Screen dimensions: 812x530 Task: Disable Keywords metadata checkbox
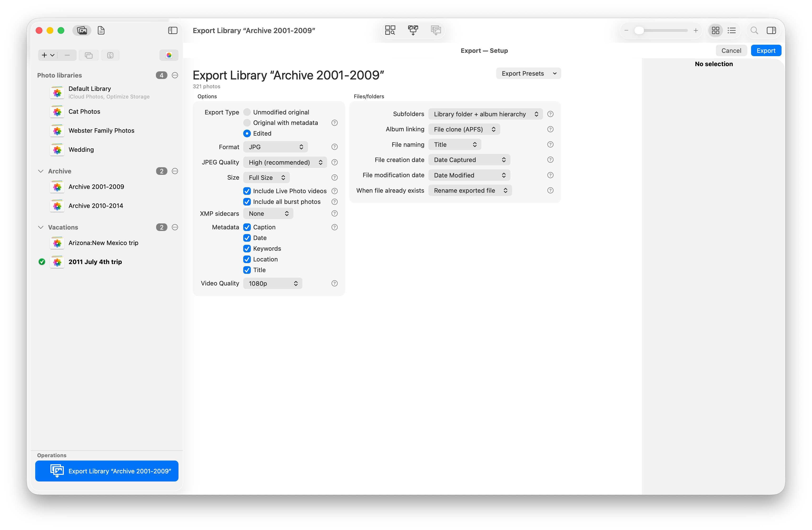pyautogui.click(x=247, y=249)
